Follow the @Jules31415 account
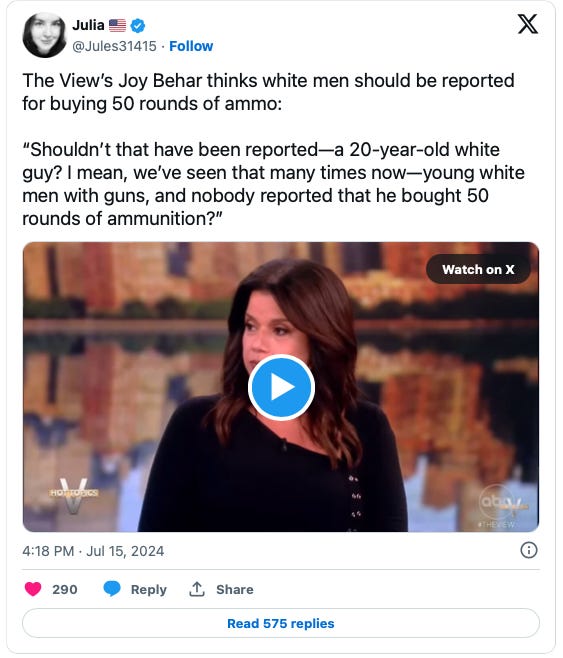The width and height of the screenshot is (563, 658). coord(191,46)
